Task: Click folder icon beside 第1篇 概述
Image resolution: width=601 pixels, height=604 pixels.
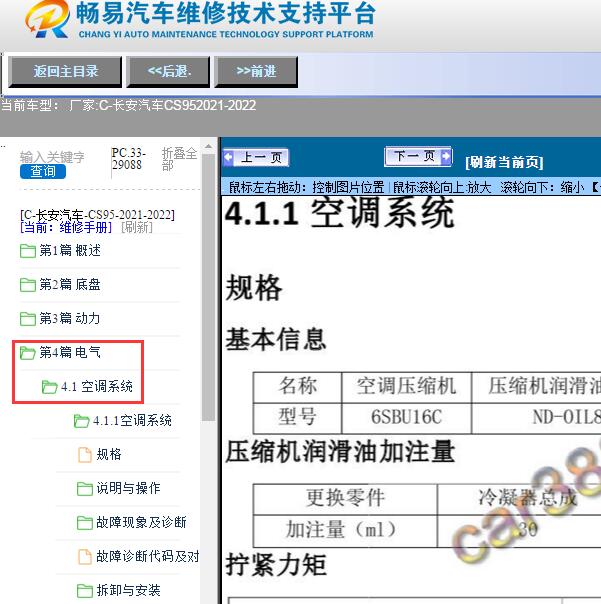Action: pyautogui.click(x=28, y=251)
